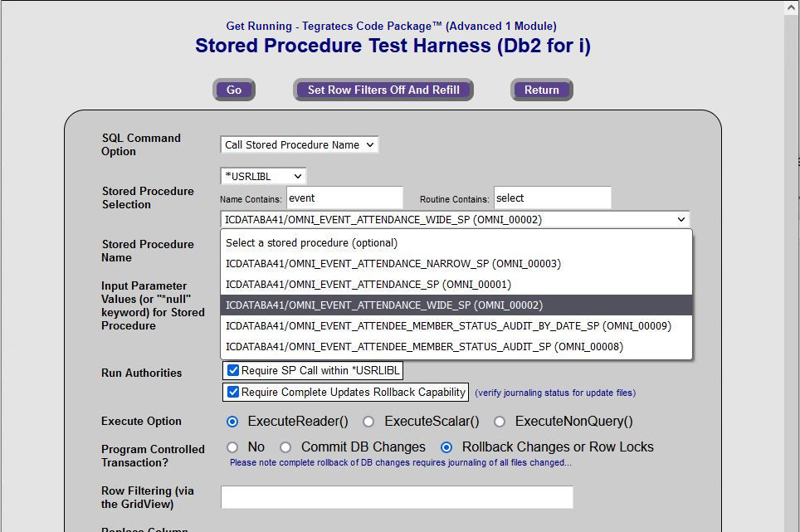Choose the MEMBER_STATUS_AUDIT_BY_DATE_SP procedure
800x532 pixels.
pyautogui.click(x=448, y=326)
